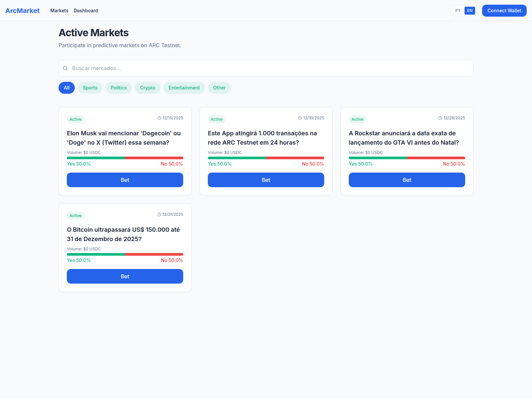Click Active badge on ARC Testnet transactions card

(x=216, y=119)
